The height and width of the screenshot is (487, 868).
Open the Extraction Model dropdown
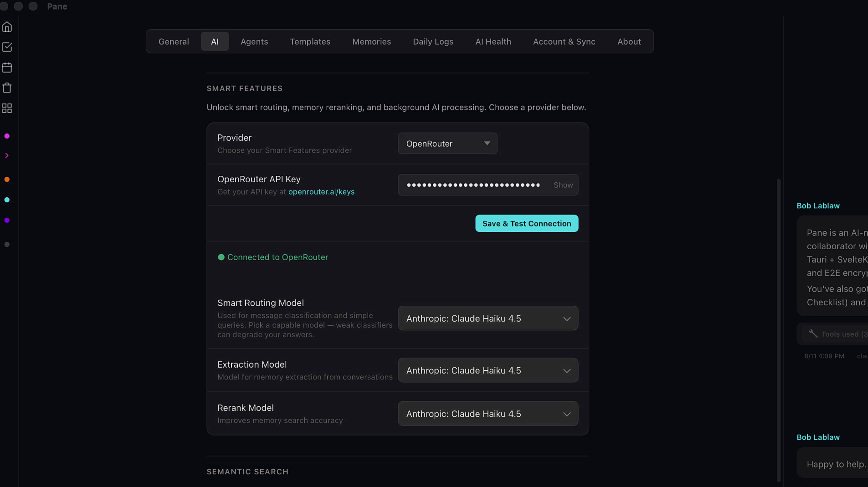[488, 370]
